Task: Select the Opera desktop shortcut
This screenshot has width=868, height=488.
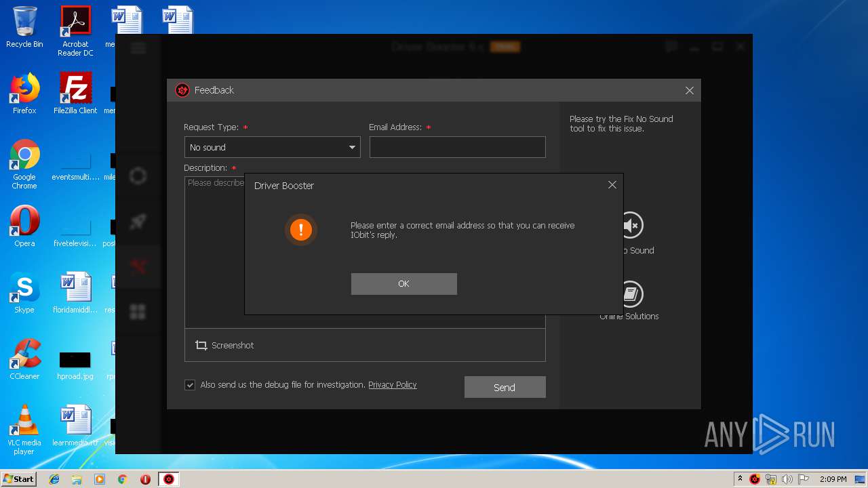Action: [24, 226]
